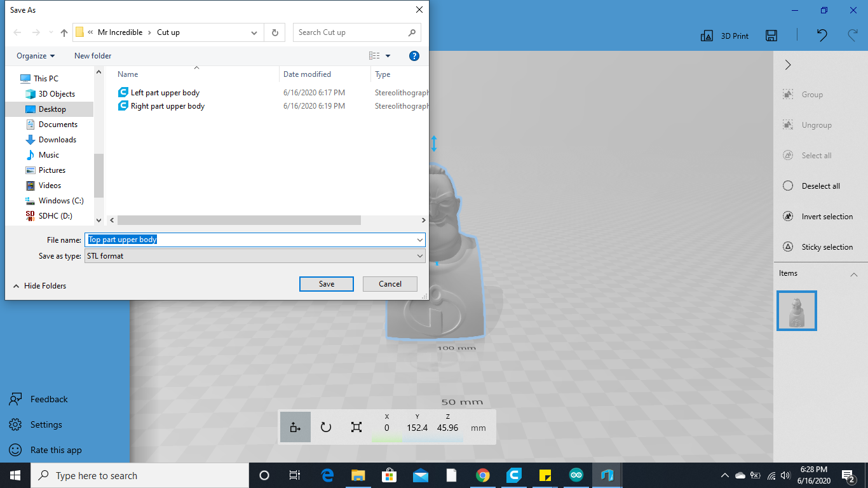This screenshot has width=868, height=488.
Task: Open the Save as type dropdown
Action: pos(419,255)
